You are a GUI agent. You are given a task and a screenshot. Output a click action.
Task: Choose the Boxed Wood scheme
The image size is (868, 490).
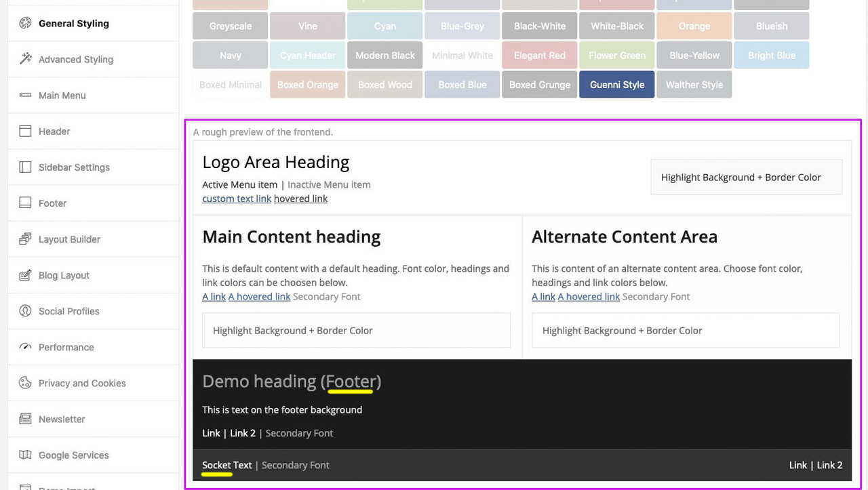coord(385,85)
